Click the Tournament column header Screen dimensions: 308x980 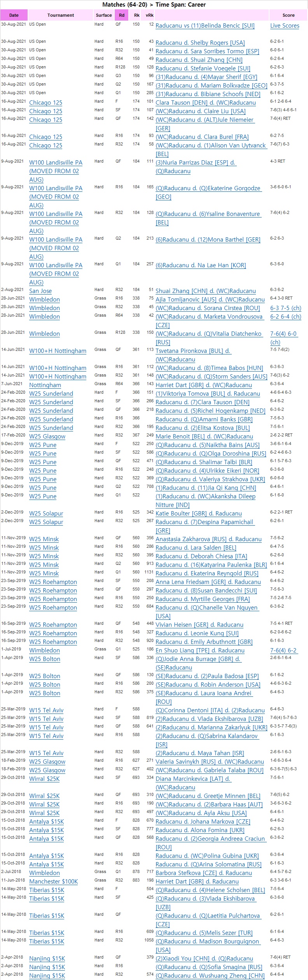pyautogui.click(x=61, y=15)
